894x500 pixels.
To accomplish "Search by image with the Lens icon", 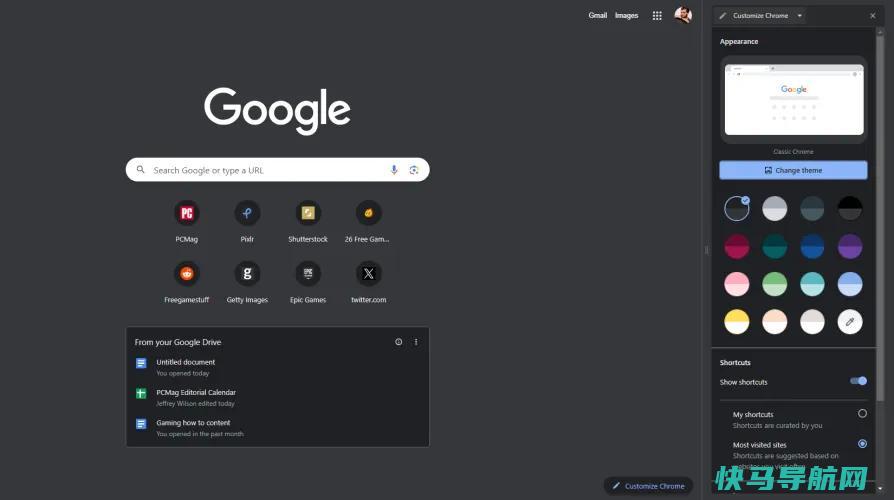I will [x=414, y=170].
